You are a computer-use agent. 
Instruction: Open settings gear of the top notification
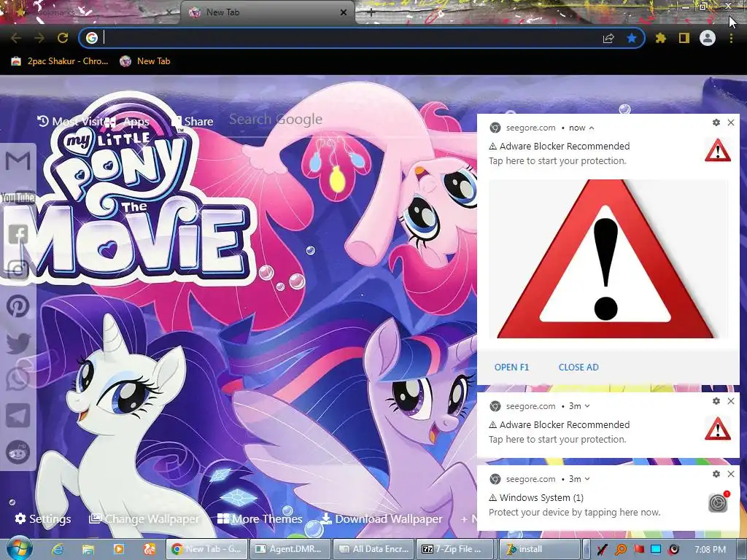coord(716,122)
